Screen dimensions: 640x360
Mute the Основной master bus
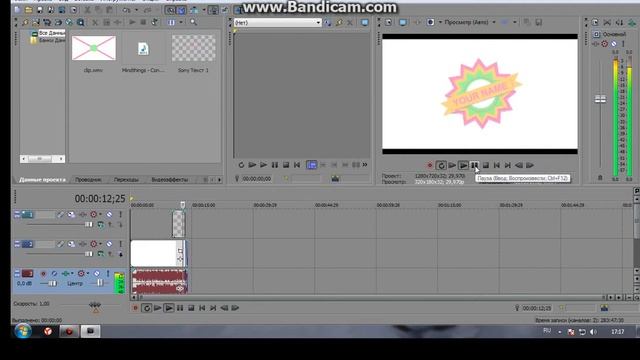(x=613, y=44)
